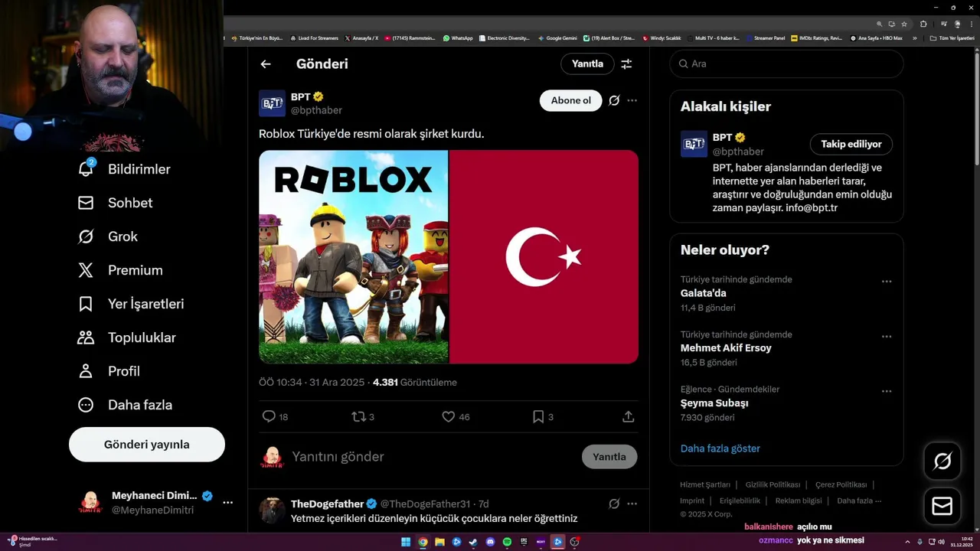The width and height of the screenshot is (980, 551).
Task: Click Yanıtla button beside reply field
Action: [x=609, y=457]
